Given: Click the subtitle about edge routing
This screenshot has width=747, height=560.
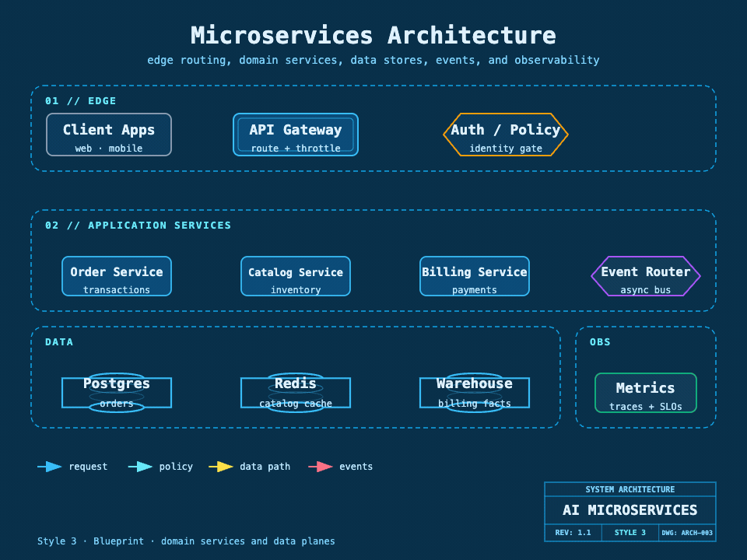Looking at the screenshot, I should 373,60.
